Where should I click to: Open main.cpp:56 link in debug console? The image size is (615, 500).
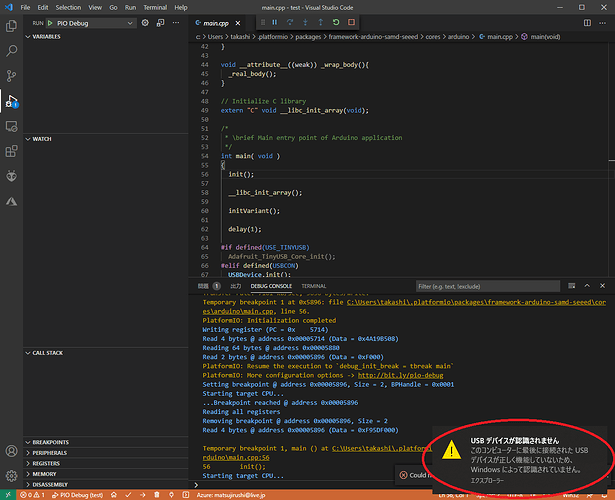[x=236, y=458]
